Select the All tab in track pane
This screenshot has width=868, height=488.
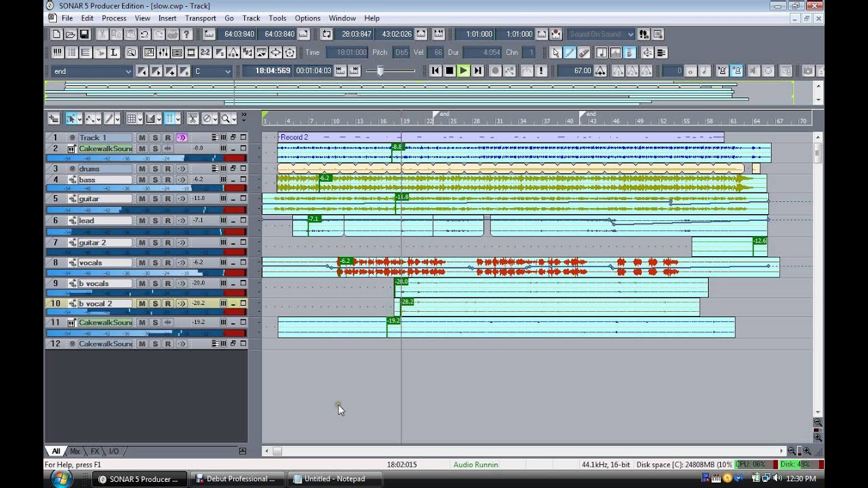click(56, 451)
